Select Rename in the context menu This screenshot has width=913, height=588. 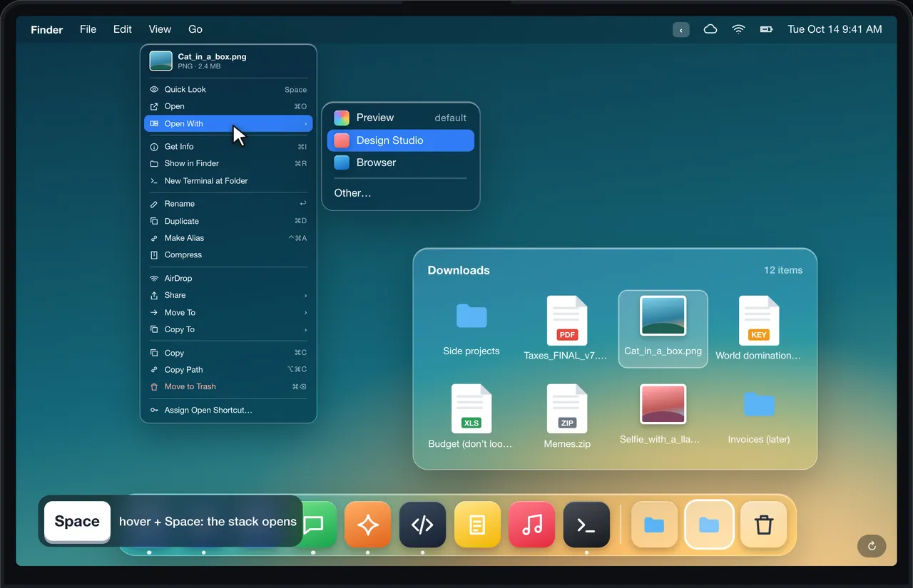pos(228,204)
